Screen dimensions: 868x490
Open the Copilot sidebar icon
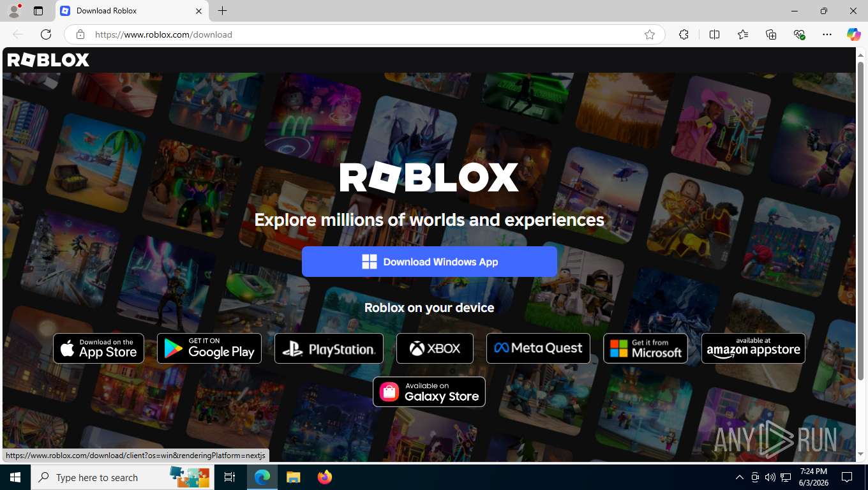pyautogui.click(x=853, y=34)
